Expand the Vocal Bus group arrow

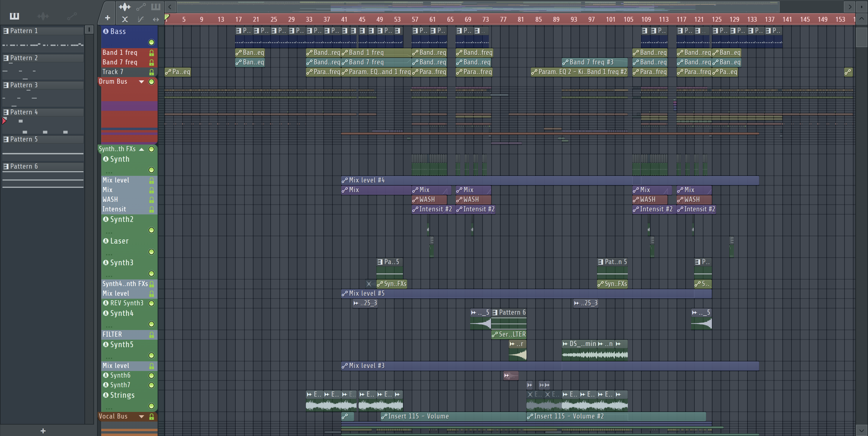[142, 416]
